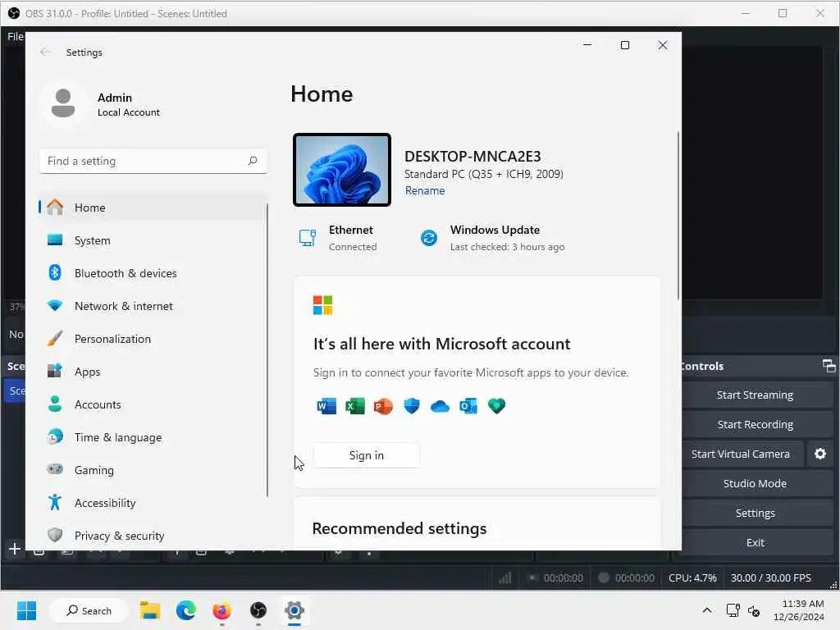Open File Explorer from the taskbar
Image resolution: width=840 pixels, height=630 pixels.
coord(150,610)
